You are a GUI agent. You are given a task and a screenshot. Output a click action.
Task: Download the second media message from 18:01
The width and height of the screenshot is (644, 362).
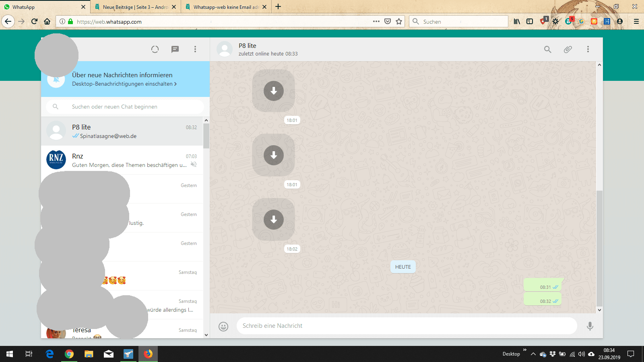(x=274, y=155)
